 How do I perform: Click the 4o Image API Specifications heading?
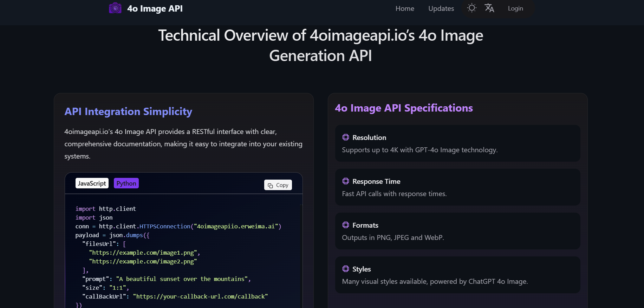[404, 108]
